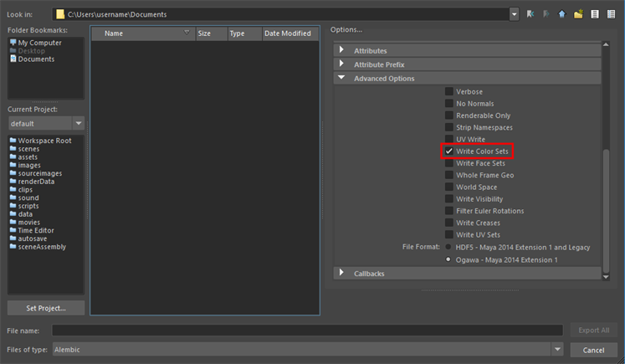The height and width of the screenshot is (364, 625).
Task: Expand the Attribute Prefix section
Action: click(x=341, y=64)
